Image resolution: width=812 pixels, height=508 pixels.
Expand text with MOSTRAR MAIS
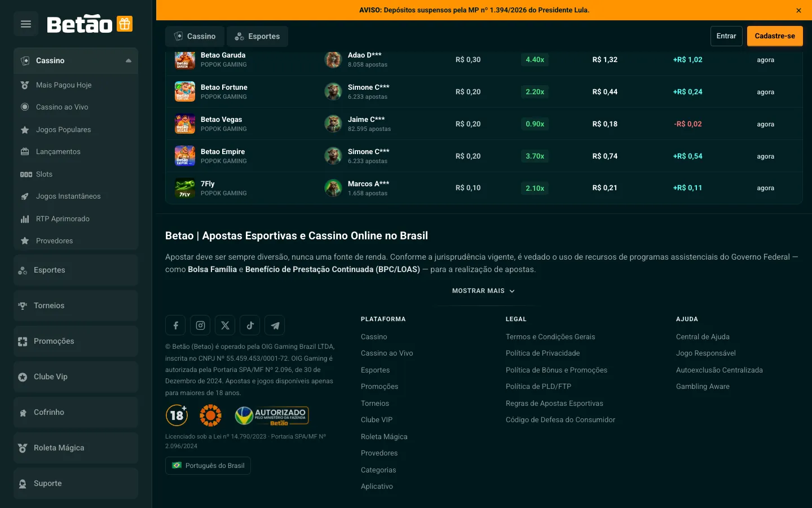tap(483, 291)
